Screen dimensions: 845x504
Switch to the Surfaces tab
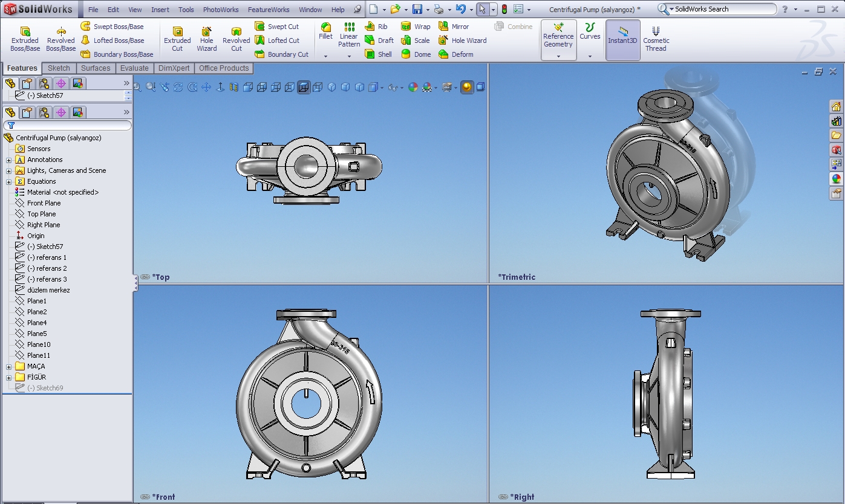pyautogui.click(x=96, y=68)
